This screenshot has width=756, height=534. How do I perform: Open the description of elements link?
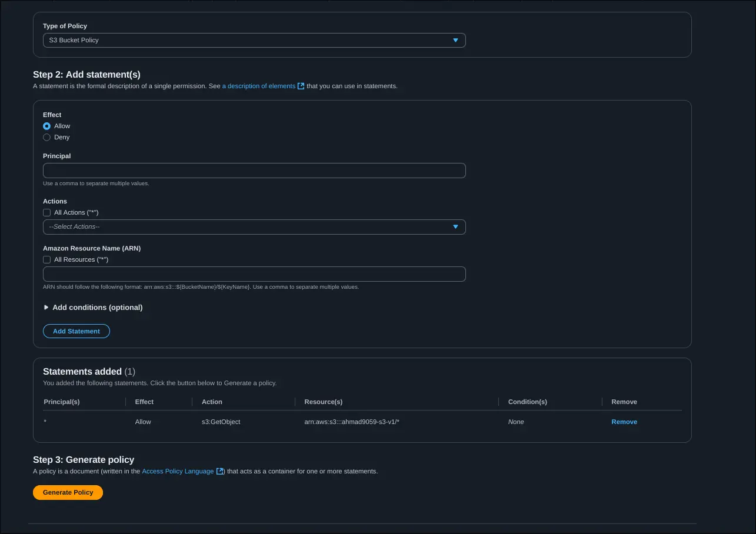pos(259,86)
